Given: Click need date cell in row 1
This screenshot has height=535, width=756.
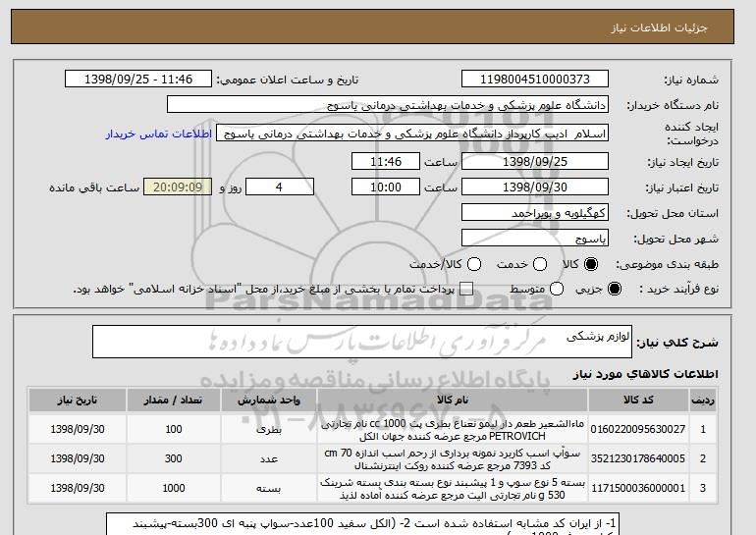Looking at the screenshot, I should pos(78,429).
